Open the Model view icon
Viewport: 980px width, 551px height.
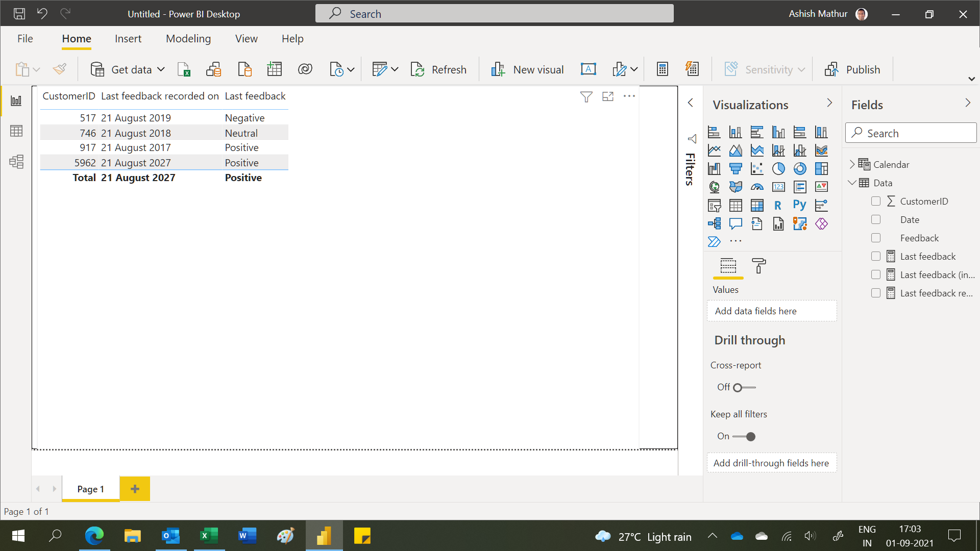coord(16,162)
